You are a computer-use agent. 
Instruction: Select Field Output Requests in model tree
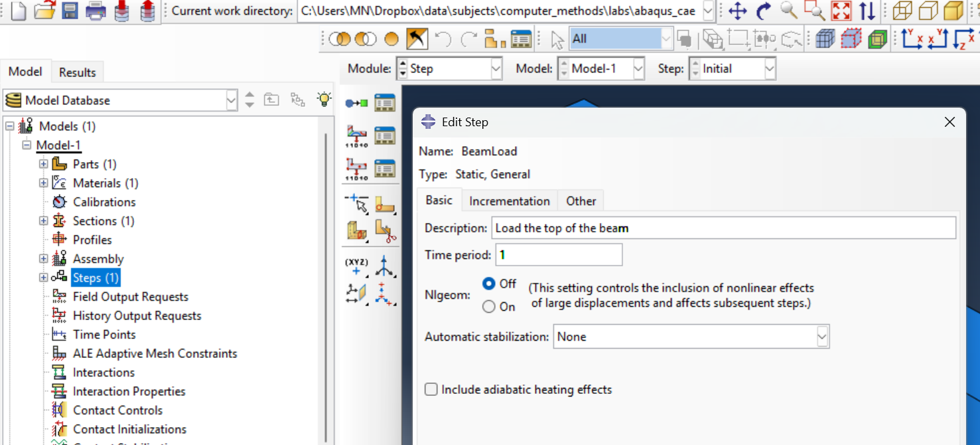coord(130,297)
